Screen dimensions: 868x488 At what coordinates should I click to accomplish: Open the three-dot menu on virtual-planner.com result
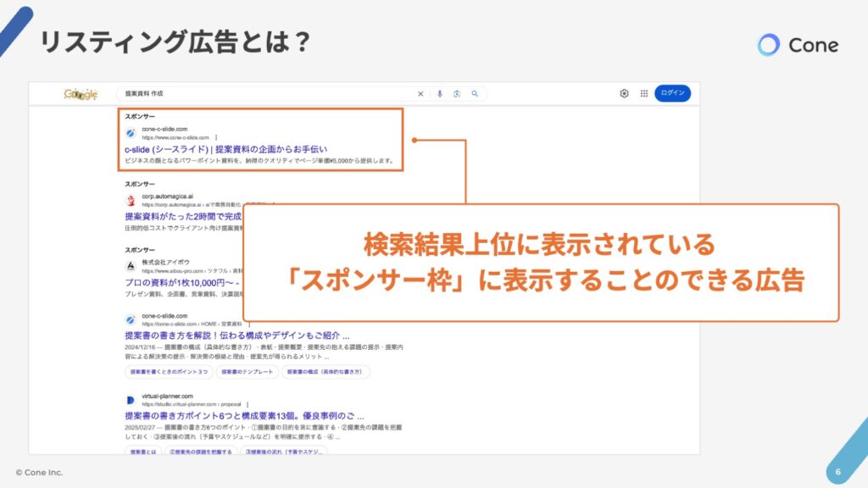(x=248, y=404)
